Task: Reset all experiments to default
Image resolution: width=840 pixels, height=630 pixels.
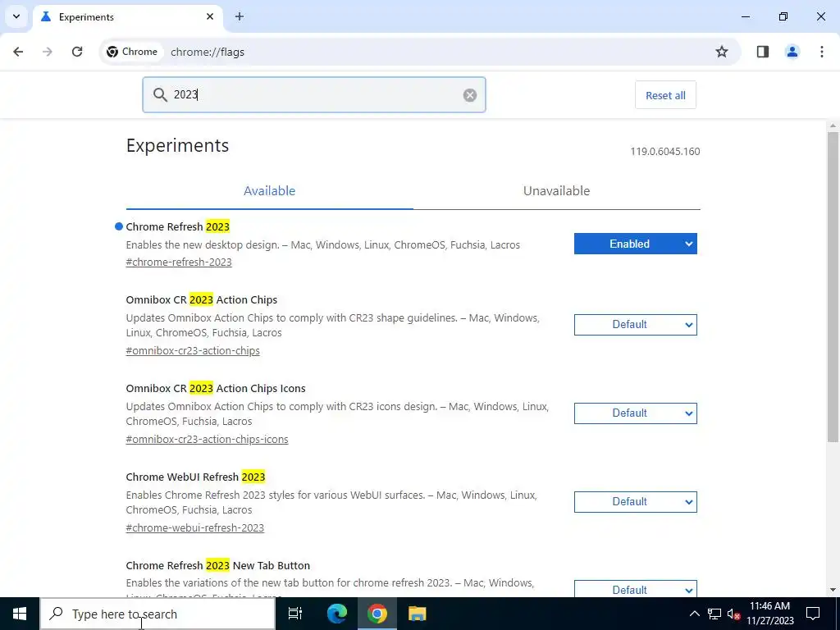Action: [665, 95]
